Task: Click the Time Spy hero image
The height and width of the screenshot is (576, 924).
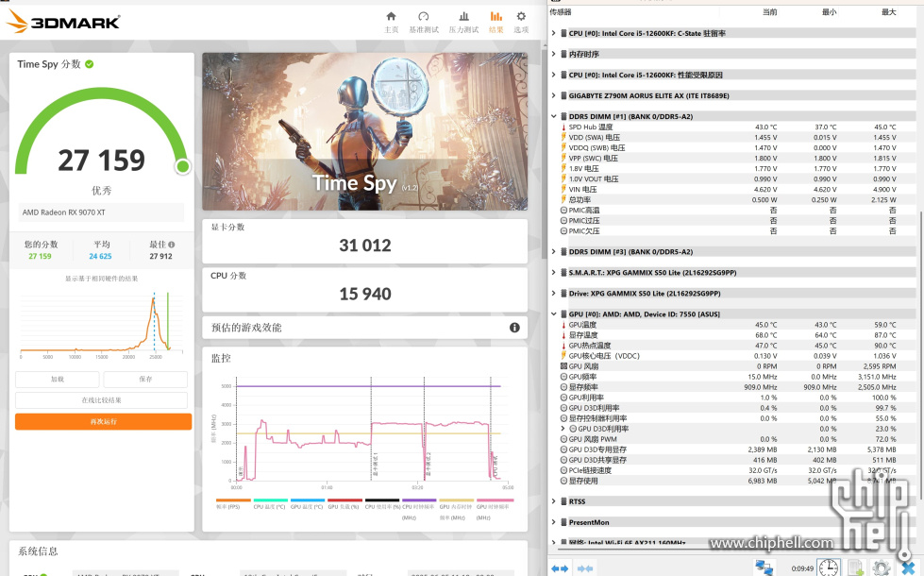Action: [364, 131]
